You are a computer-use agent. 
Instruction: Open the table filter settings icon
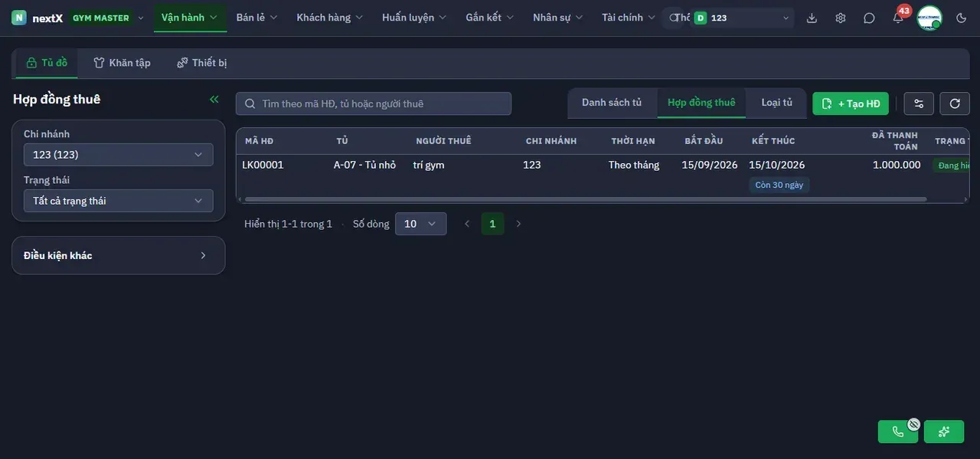(919, 103)
